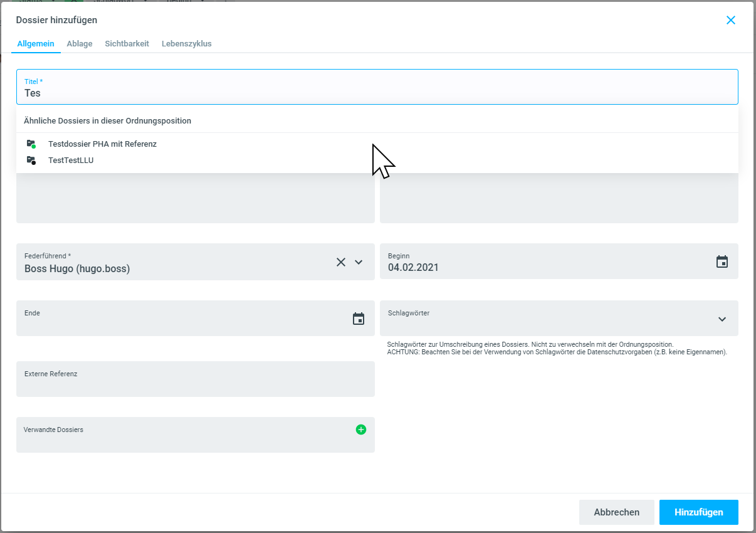The height and width of the screenshot is (533, 756).
Task: Switch to the Ablage tab
Action: click(x=80, y=44)
